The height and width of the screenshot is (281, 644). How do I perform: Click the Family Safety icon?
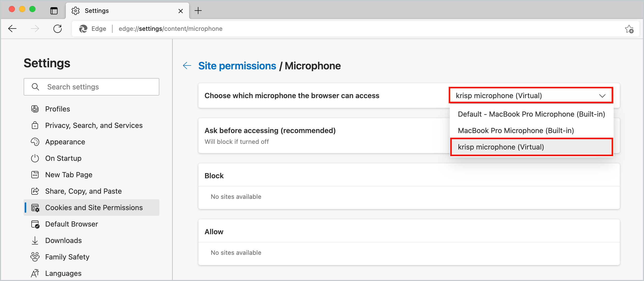pos(35,257)
